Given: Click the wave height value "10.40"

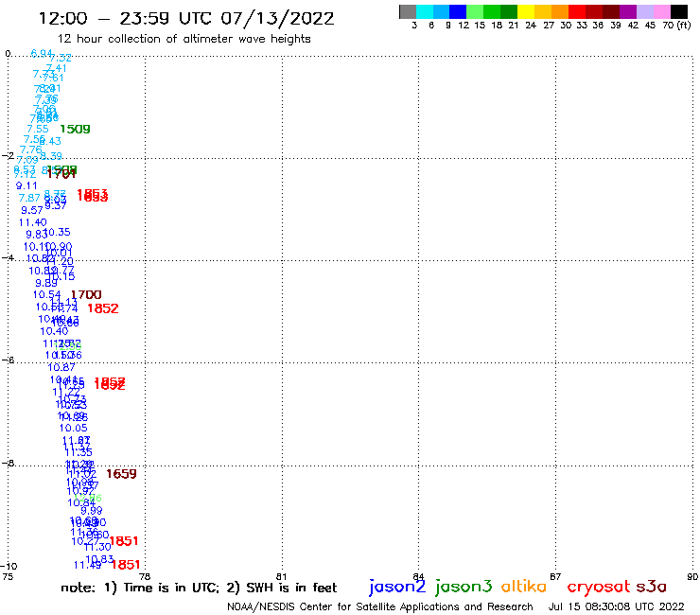Looking at the screenshot, I should (x=54, y=331).
